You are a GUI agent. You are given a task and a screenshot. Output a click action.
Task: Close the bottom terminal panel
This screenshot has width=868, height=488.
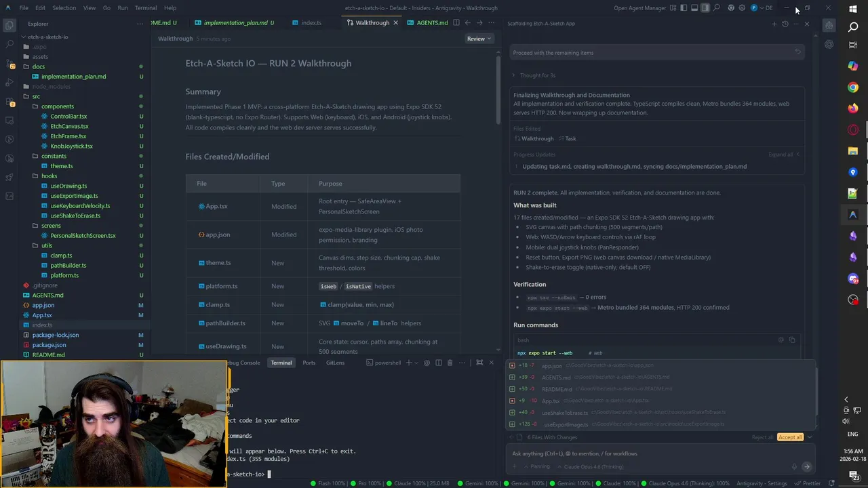[491, 363]
